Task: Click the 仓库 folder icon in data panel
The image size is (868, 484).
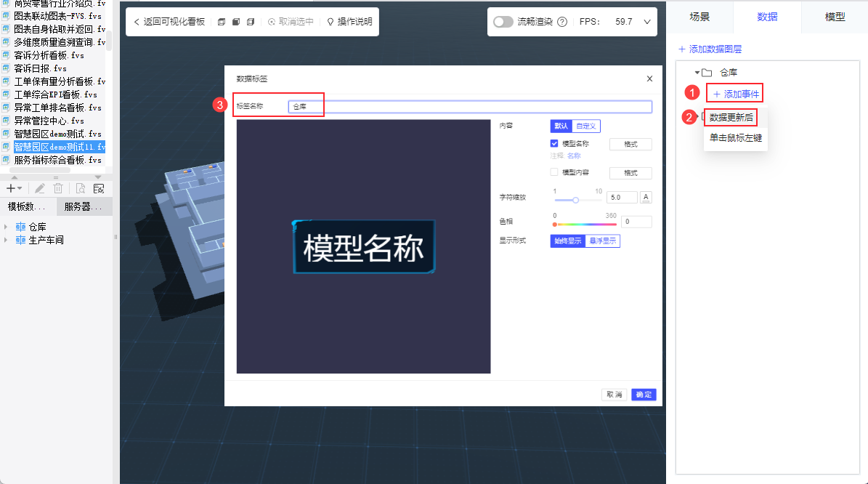Action: [706, 73]
